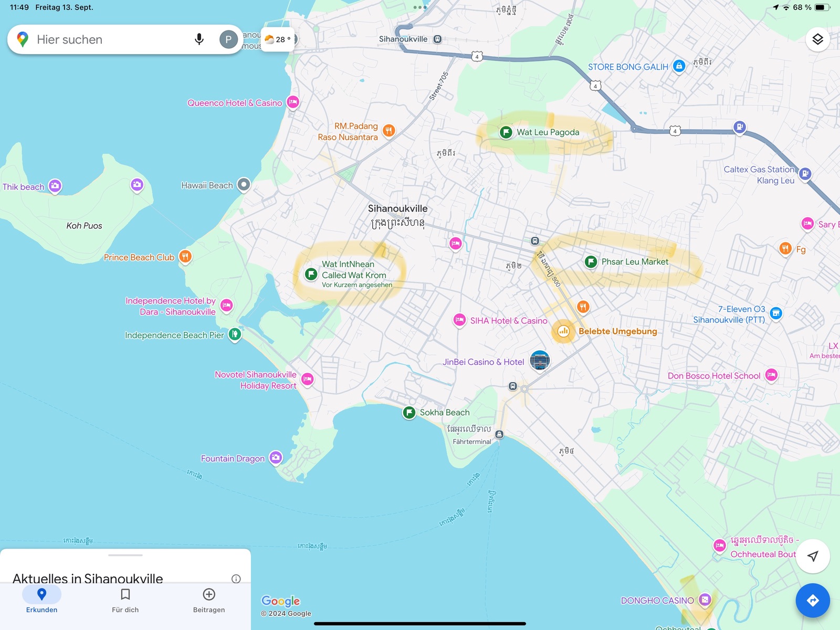Select the Wat Leu Pagoda marker

point(506,132)
